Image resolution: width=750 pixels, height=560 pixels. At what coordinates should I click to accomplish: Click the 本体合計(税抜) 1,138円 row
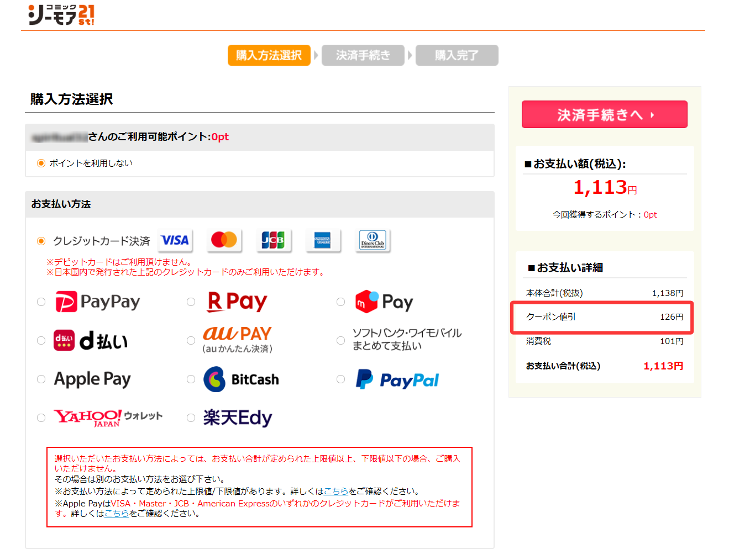point(605,293)
